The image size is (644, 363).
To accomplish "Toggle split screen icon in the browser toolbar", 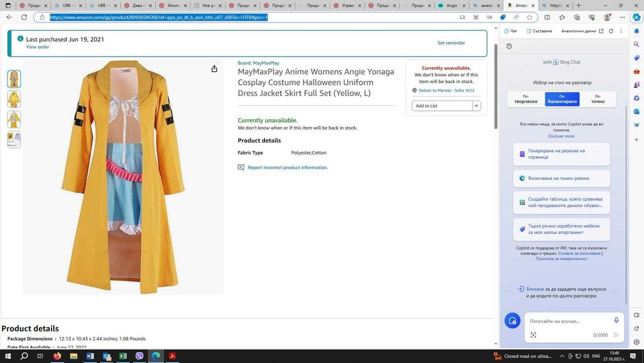I will click(547, 17).
